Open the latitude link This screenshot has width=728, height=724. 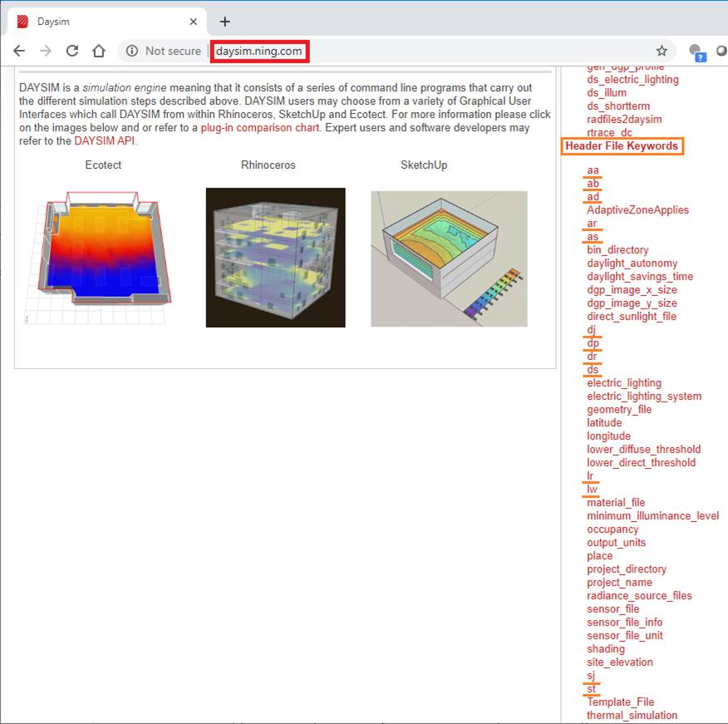604,422
